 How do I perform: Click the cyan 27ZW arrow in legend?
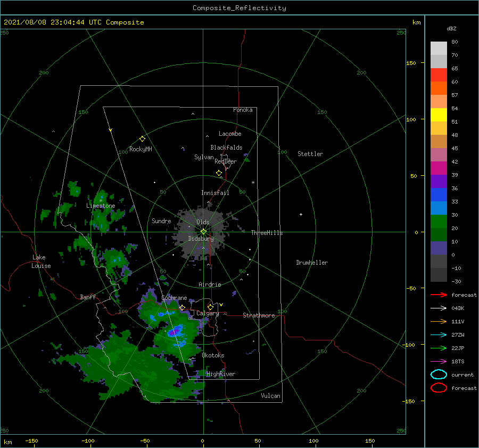point(439,335)
